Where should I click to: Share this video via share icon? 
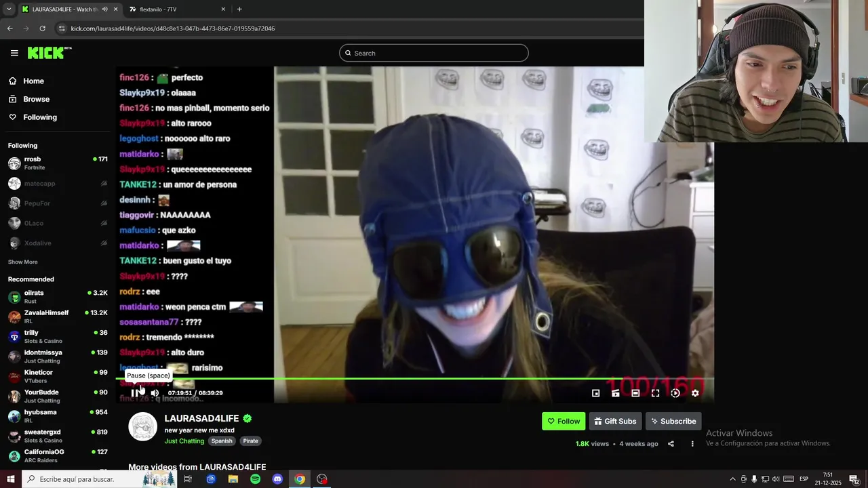(671, 444)
